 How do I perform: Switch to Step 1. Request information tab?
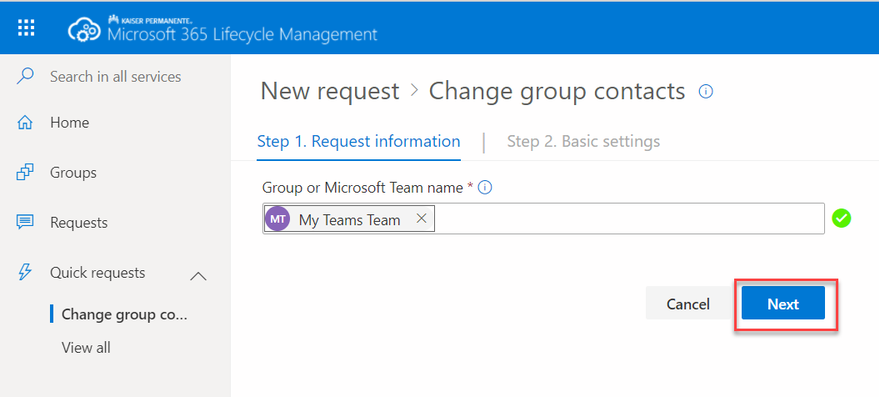pyautogui.click(x=359, y=141)
